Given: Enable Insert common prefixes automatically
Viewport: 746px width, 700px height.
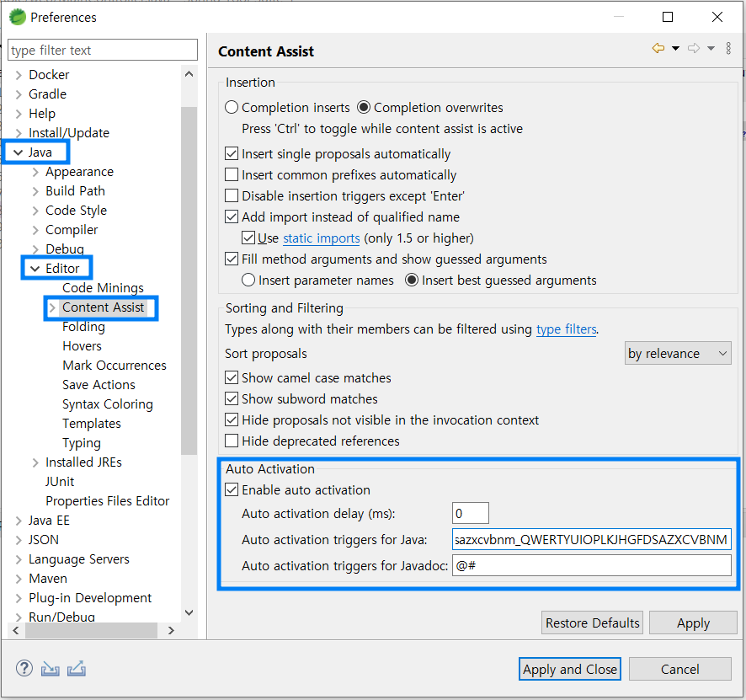Looking at the screenshot, I should pyautogui.click(x=232, y=174).
